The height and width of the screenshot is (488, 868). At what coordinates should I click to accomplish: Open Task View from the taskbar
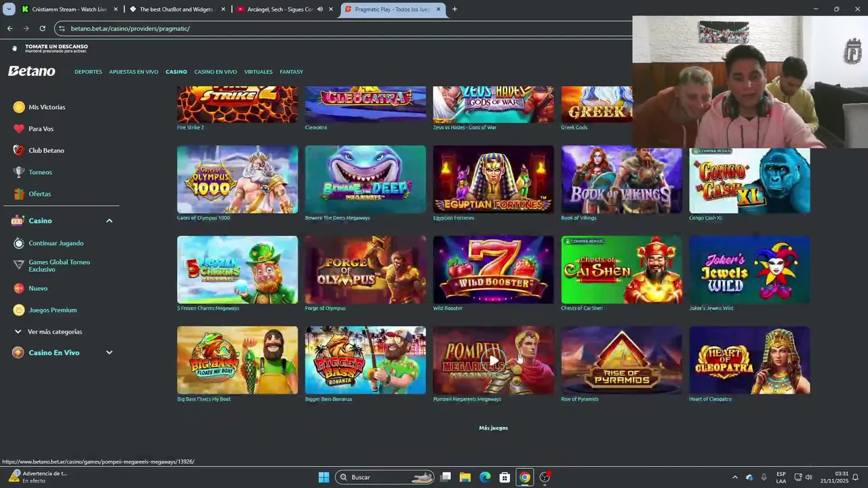(x=446, y=477)
